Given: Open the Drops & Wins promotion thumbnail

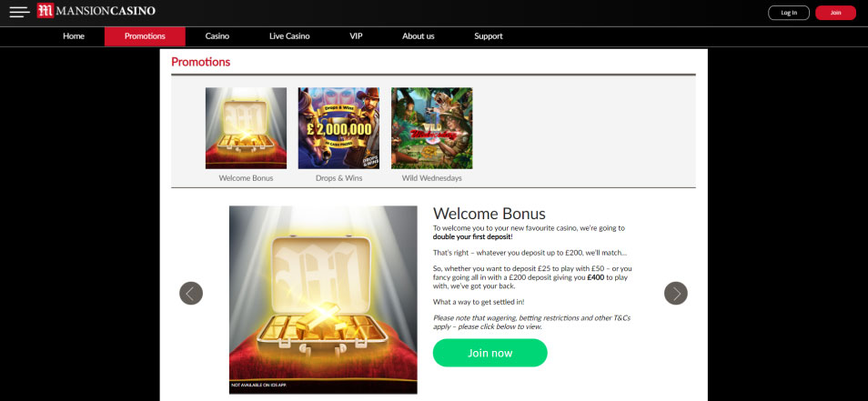Looking at the screenshot, I should point(338,128).
